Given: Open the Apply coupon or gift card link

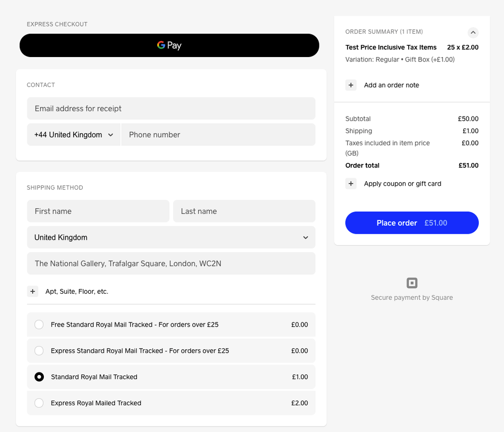Looking at the screenshot, I should (x=403, y=184).
